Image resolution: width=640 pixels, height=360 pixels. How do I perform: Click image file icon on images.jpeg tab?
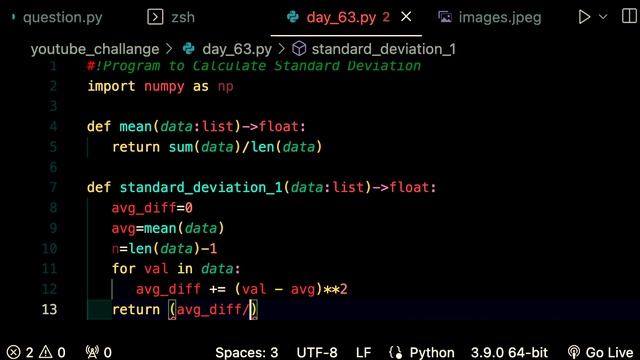point(445,17)
